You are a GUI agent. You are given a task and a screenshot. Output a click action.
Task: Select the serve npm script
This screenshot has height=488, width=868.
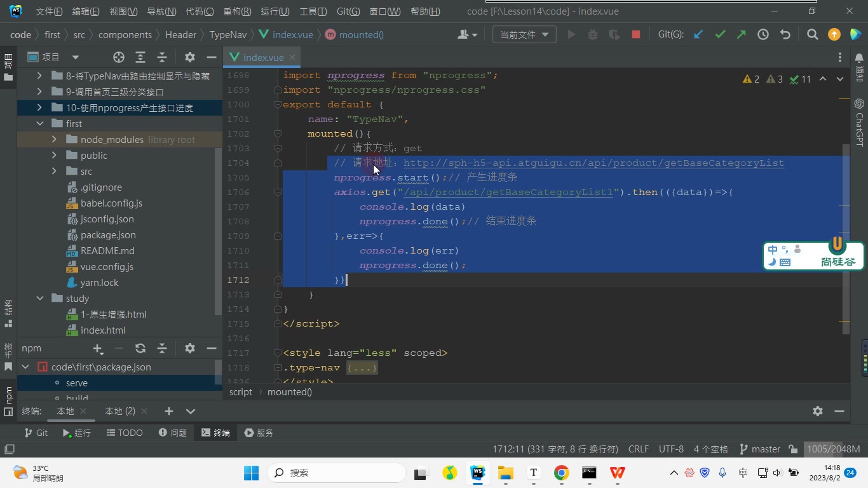tap(77, 383)
